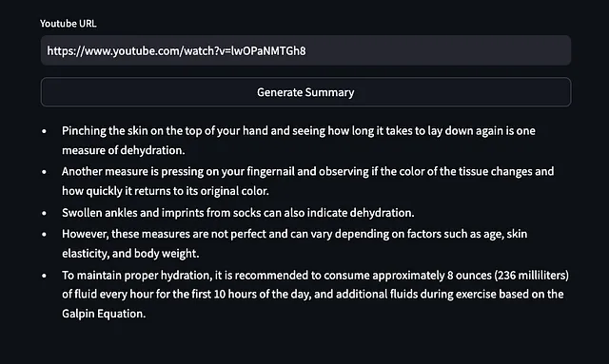Click the "Youtube URL" field label
Viewport: 609px width, 364px height.
[x=68, y=24]
